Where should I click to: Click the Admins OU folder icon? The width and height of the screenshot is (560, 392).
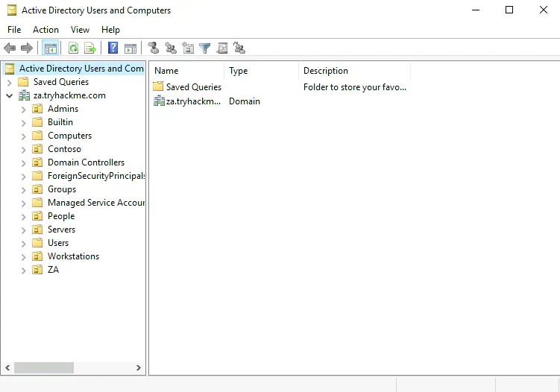coord(37,109)
